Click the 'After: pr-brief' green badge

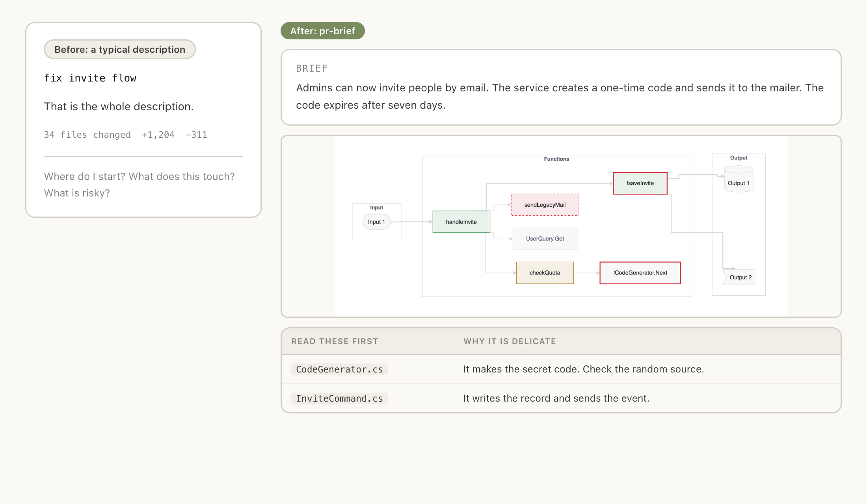[x=322, y=31]
